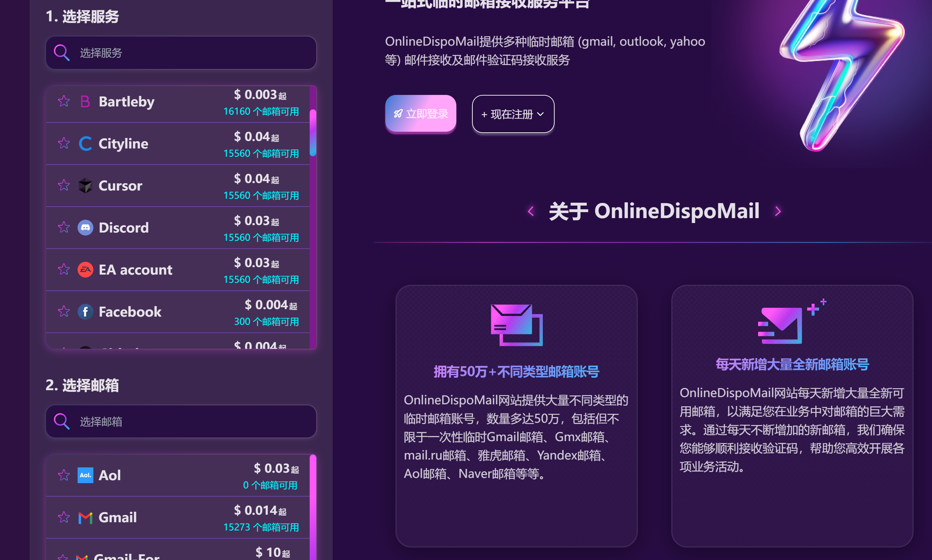Go to next 关于 OnlineDispoMail slide
932x560 pixels.
tap(777, 211)
